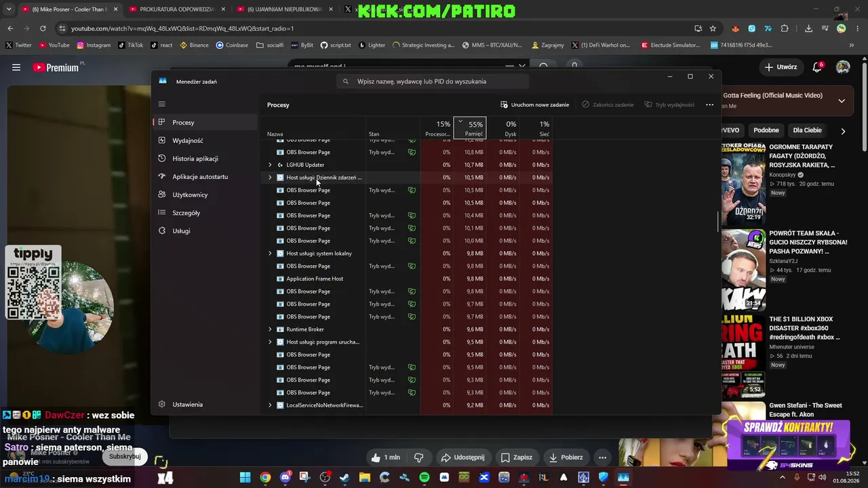Open Spotify from taskbar
The width and height of the screenshot is (868, 488).
[x=425, y=477]
